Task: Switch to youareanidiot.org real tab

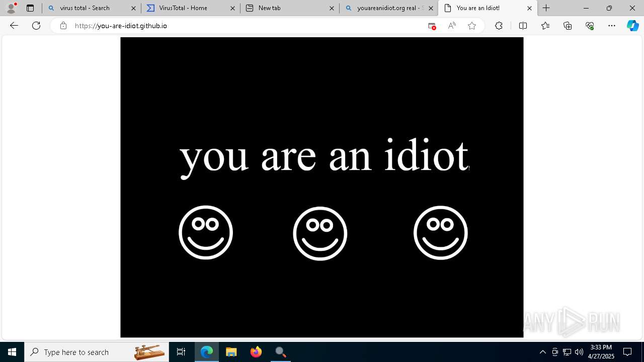Action: pos(389,8)
